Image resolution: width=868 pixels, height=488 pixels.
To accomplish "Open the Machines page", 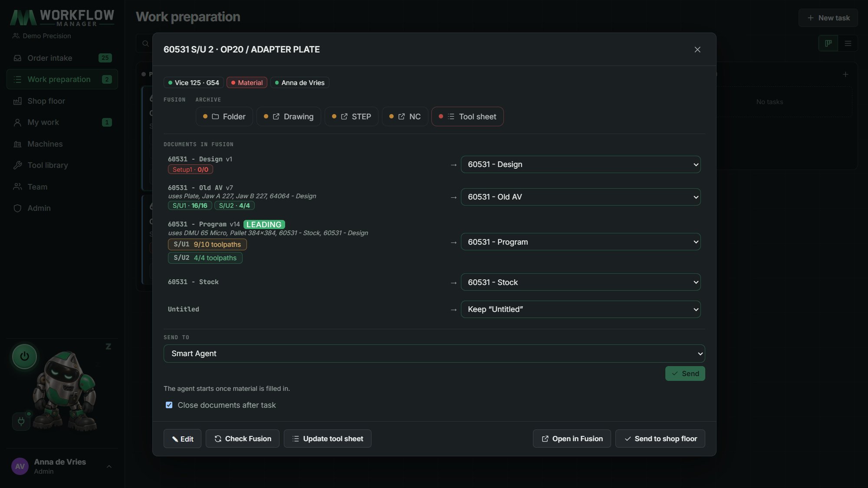I will coord(62,144).
